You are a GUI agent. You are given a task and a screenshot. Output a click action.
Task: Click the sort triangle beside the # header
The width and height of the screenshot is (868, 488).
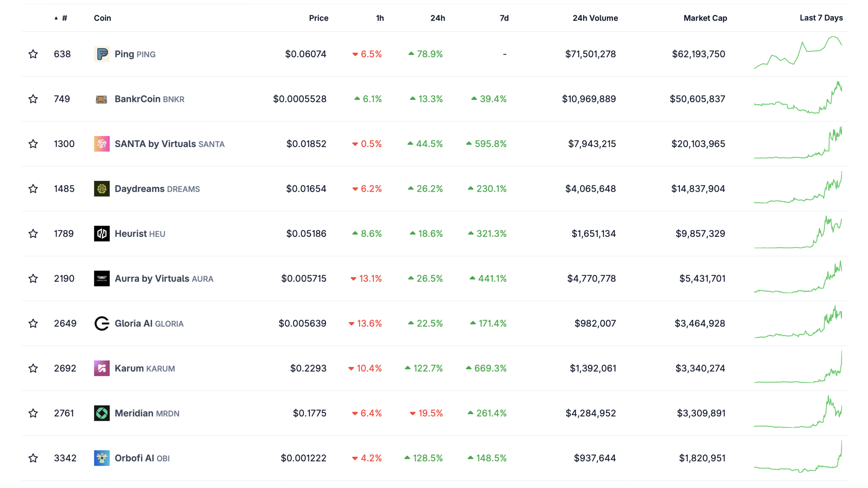click(57, 18)
